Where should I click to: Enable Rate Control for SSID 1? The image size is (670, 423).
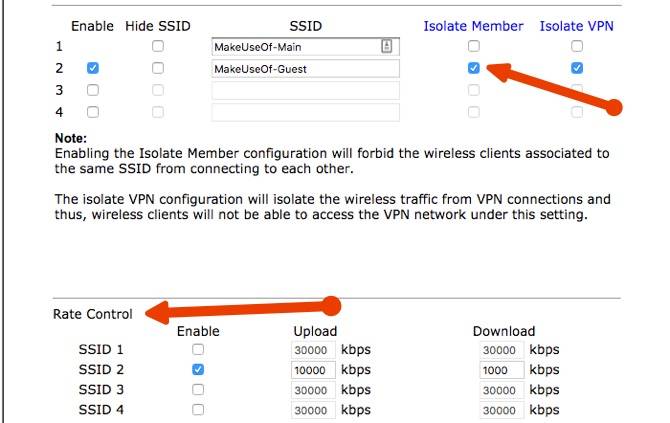[198, 350]
